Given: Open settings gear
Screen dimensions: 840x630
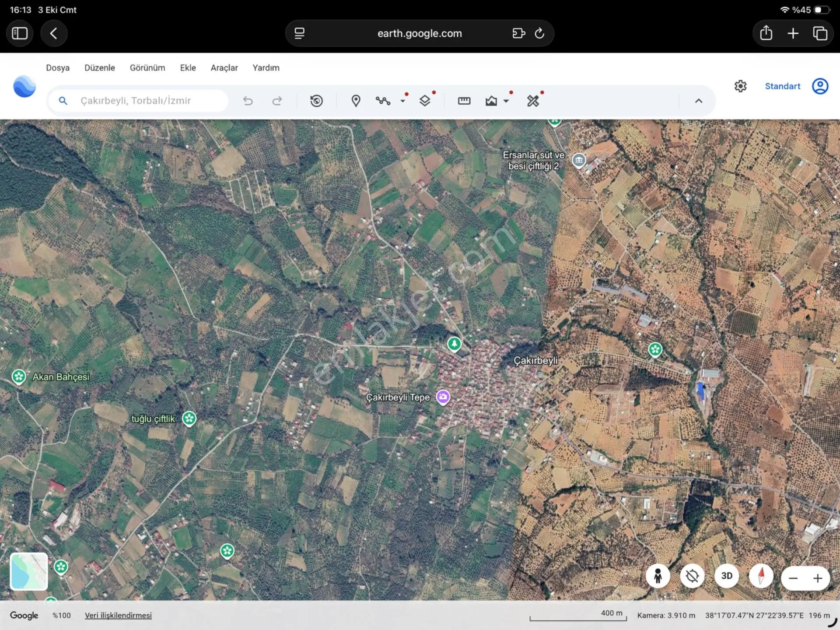Looking at the screenshot, I should coord(740,86).
